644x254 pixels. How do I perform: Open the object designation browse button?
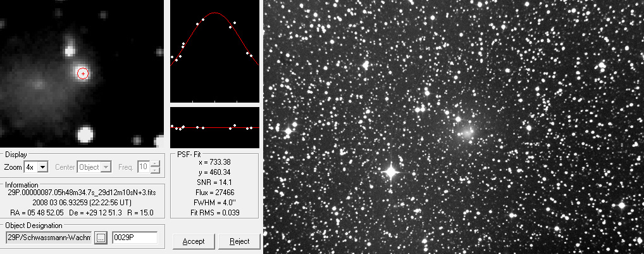(101, 238)
